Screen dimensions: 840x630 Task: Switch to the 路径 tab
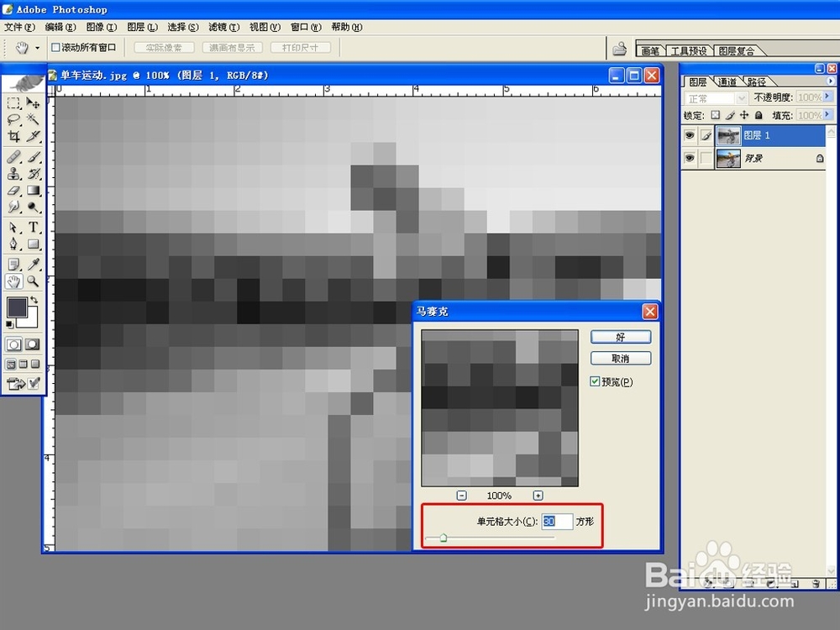pos(757,82)
